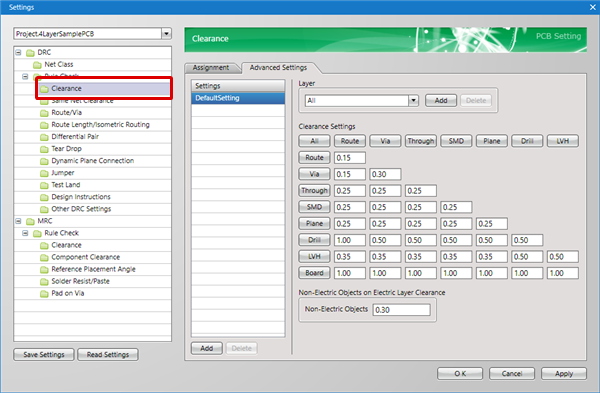Close the Settings dialog

pyautogui.click(x=593, y=7)
